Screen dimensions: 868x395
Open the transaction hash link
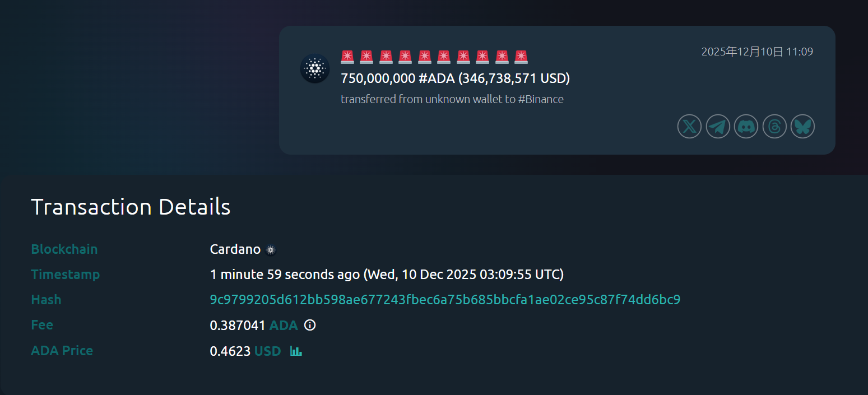click(x=445, y=300)
